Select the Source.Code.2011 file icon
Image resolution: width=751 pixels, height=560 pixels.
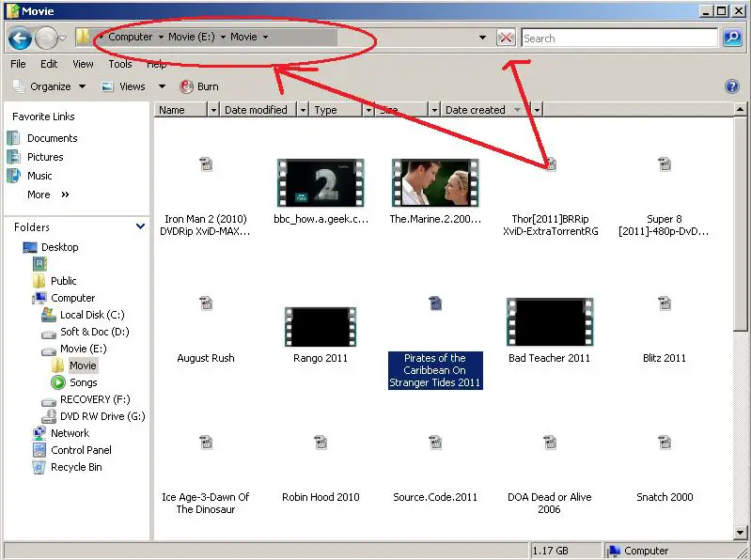pos(435,443)
